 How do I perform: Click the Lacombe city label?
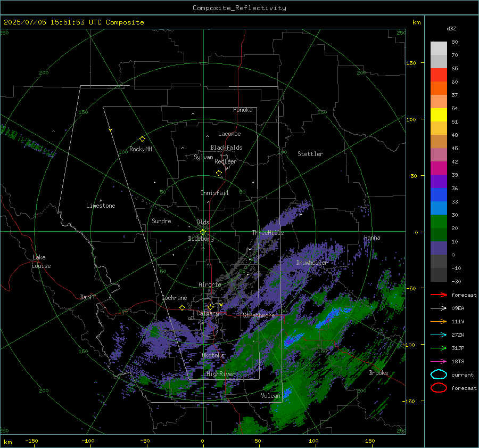229,134
